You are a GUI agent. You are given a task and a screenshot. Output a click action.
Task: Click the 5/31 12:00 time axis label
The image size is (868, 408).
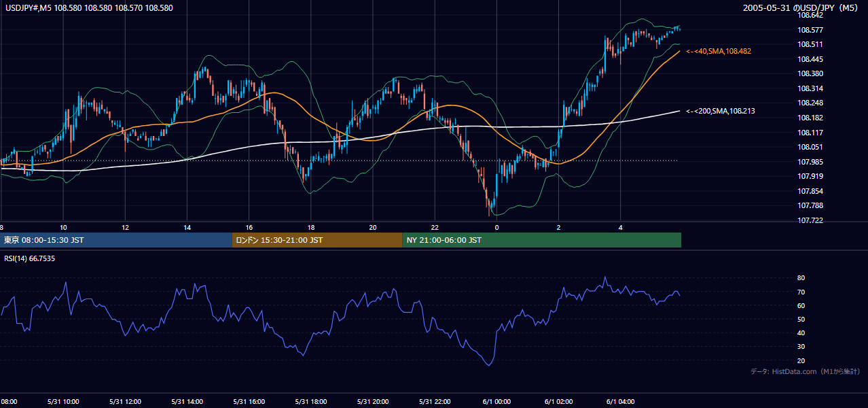pos(124,401)
